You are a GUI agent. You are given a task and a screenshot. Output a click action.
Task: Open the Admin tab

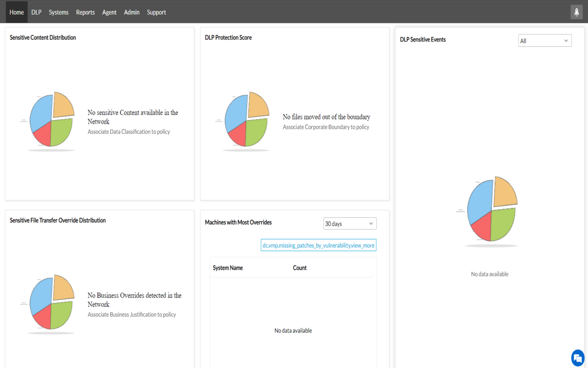pyautogui.click(x=132, y=12)
